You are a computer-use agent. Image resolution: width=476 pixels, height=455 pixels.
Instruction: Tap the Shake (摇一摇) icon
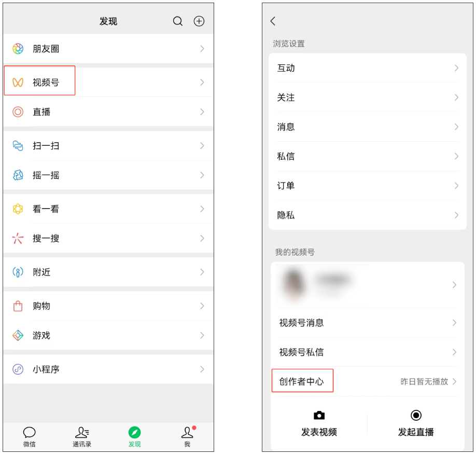[x=18, y=175]
